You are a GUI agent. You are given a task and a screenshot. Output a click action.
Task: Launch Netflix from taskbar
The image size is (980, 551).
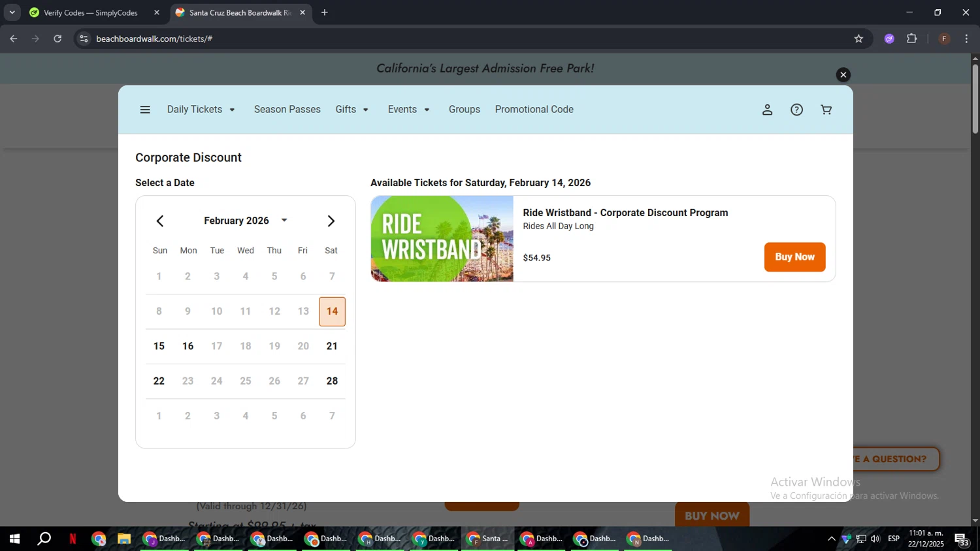[73, 539]
